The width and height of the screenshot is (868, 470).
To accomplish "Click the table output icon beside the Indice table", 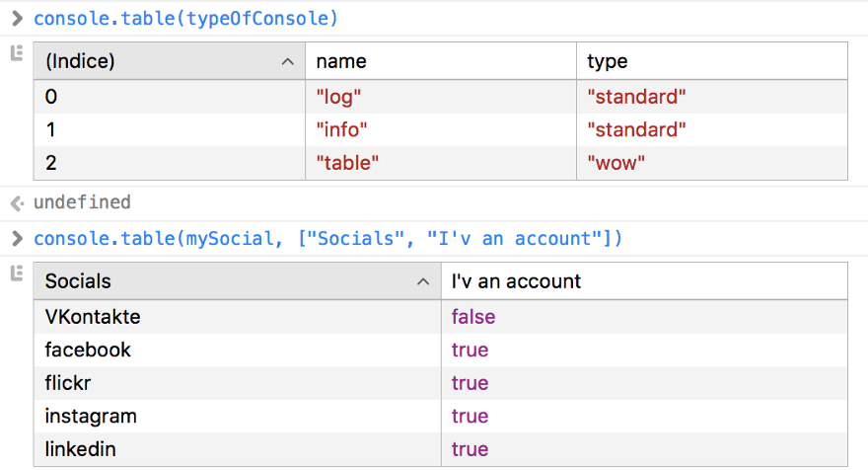I will 16,53.
